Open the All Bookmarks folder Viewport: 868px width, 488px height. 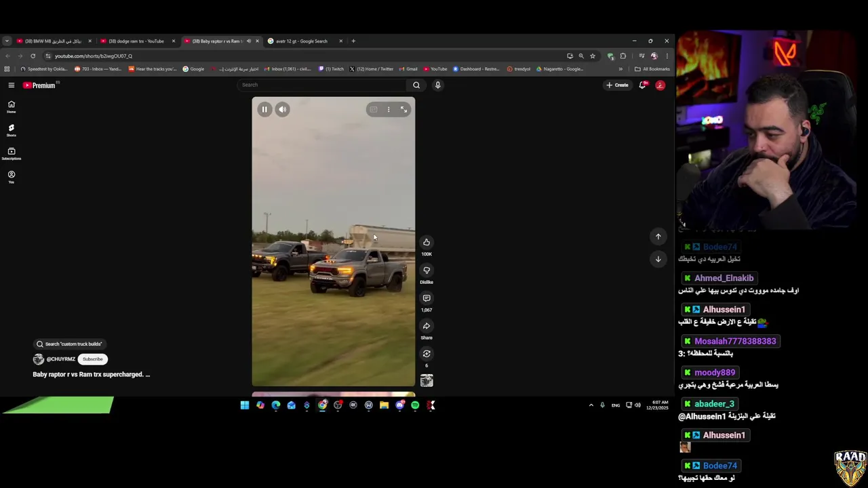tap(652, 68)
